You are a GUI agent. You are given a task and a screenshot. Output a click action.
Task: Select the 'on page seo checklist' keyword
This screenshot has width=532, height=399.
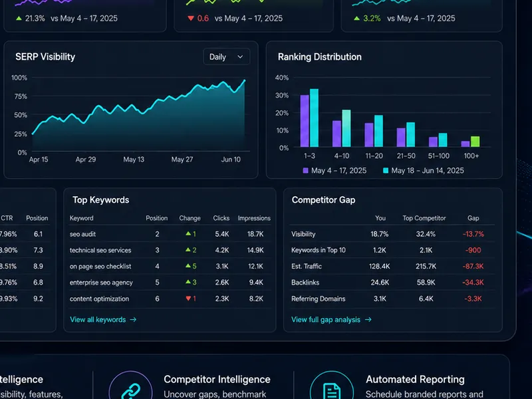(x=100, y=267)
